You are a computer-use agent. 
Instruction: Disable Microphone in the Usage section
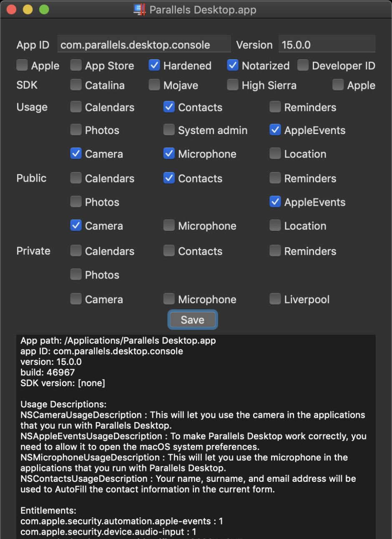(x=169, y=154)
